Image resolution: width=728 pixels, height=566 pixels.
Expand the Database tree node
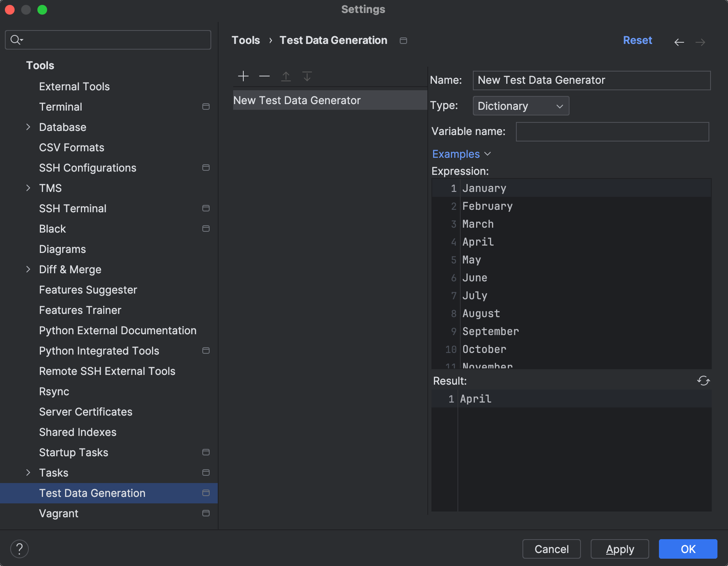[x=28, y=127]
